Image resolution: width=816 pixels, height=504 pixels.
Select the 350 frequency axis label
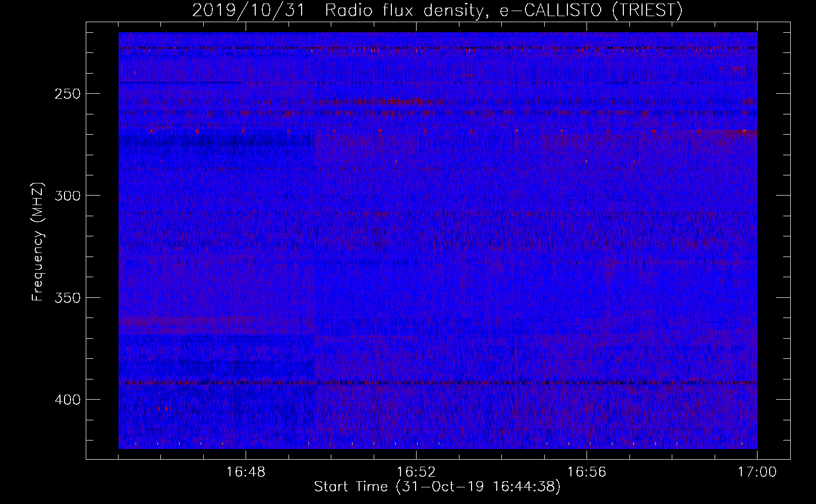click(68, 298)
